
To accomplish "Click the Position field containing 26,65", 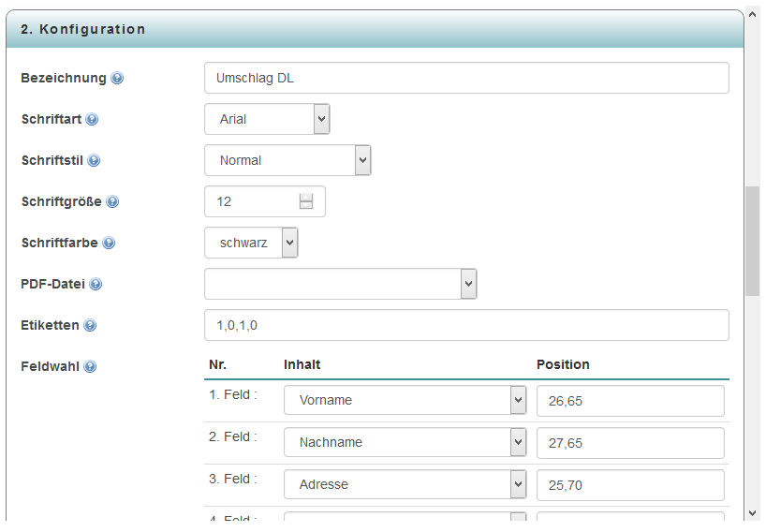I will point(630,400).
